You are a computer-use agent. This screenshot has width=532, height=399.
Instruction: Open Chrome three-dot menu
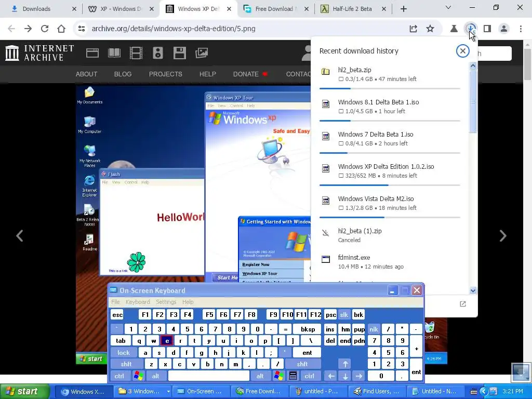521,29
